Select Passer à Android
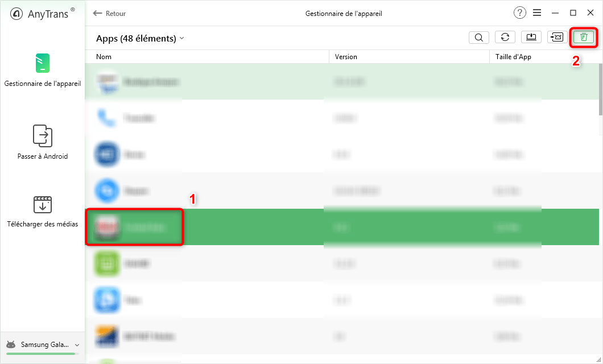 (x=42, y=142)
